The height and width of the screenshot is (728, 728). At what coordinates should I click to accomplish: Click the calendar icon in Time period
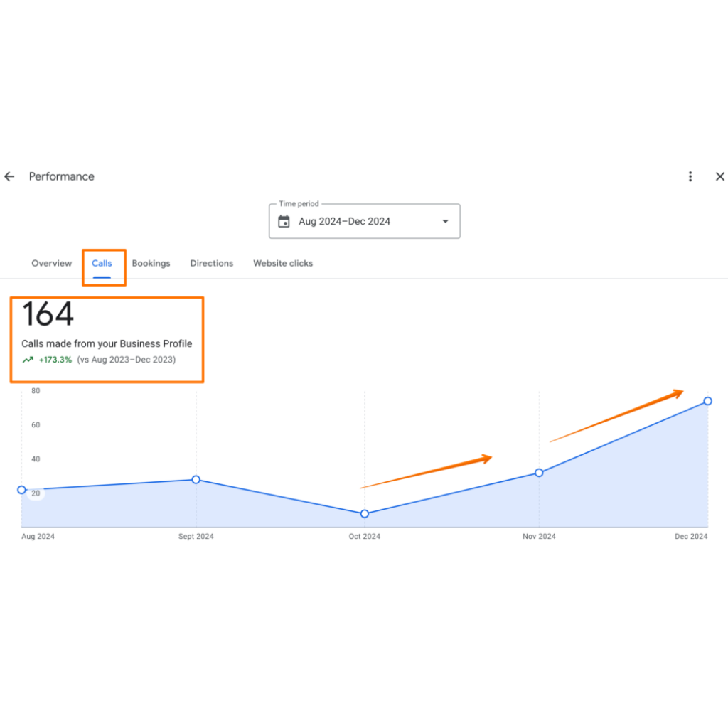(x=284, y=221)
